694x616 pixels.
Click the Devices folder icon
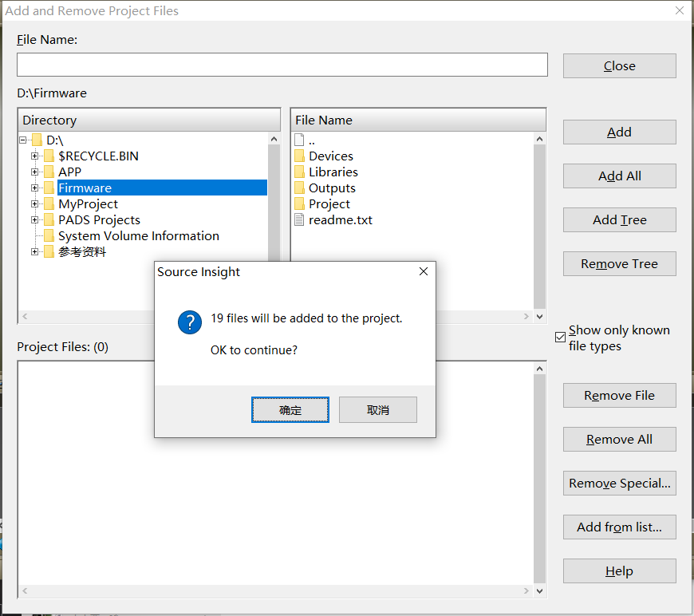(299, 156)
